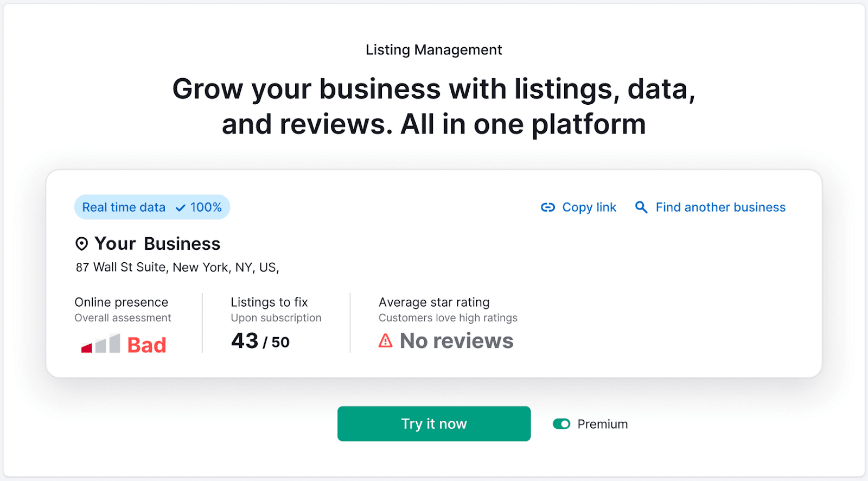
Task: Click the Your Business title
Action: (157, 244)
